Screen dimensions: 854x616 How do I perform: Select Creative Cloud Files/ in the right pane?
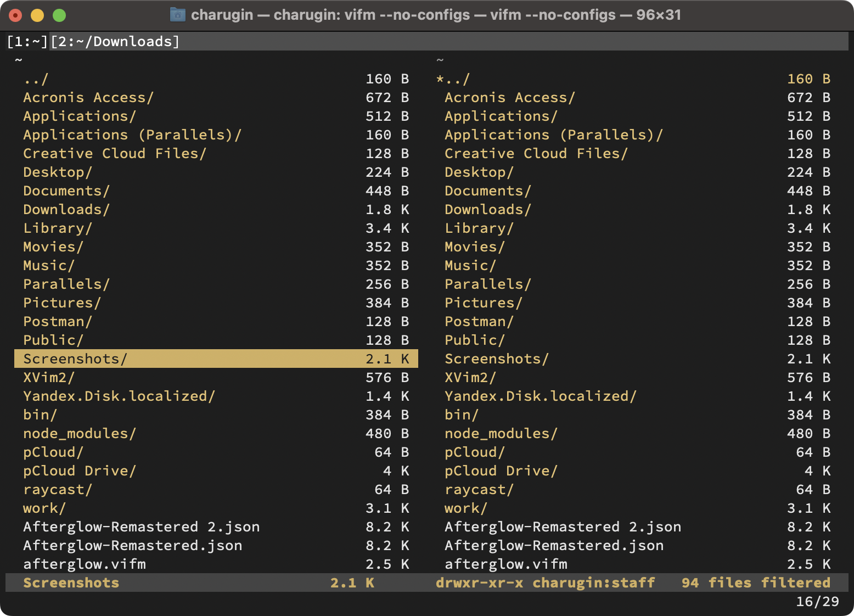[638, 153]
